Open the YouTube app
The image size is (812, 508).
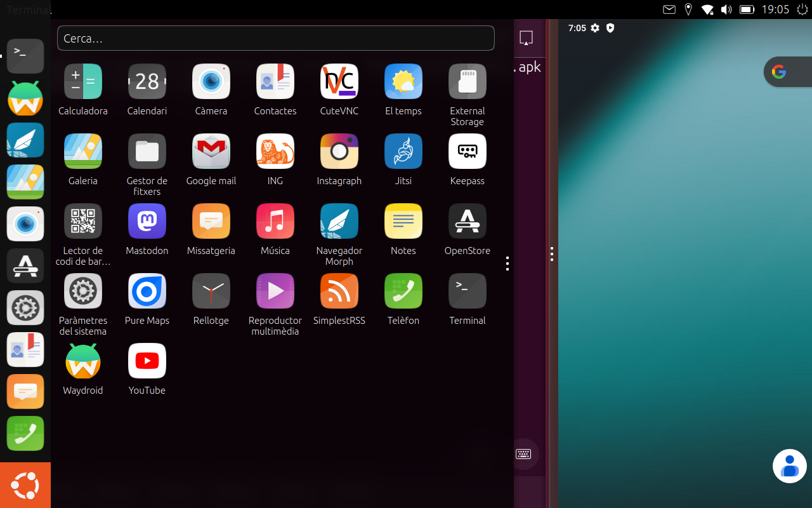coord(147,361)
